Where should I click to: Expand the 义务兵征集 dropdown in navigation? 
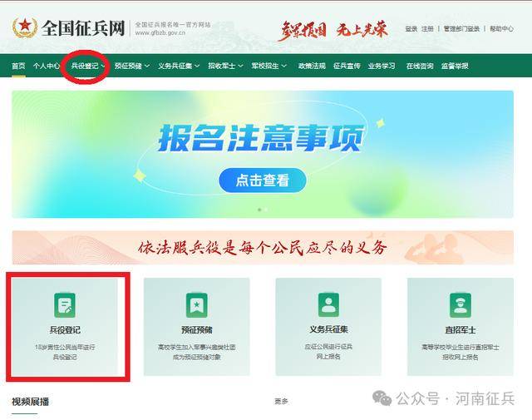pyautogui.click(x=179, y=66)
